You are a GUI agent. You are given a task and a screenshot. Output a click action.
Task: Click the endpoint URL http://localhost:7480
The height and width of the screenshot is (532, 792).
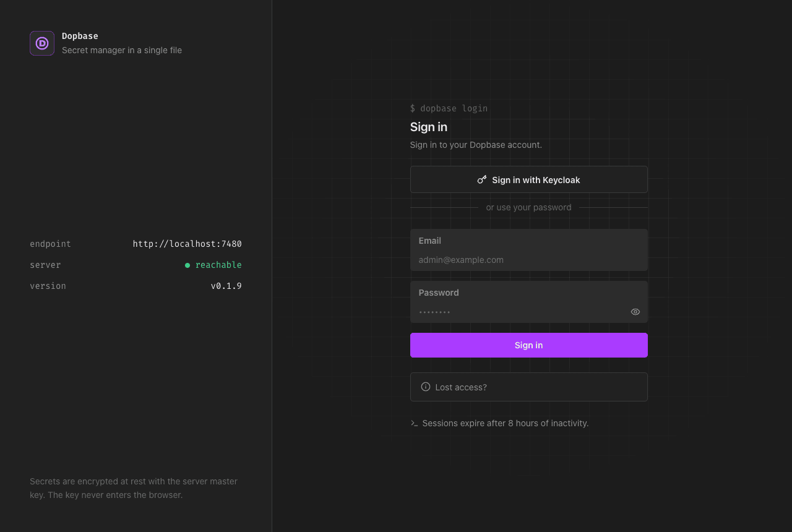point(187,244)
